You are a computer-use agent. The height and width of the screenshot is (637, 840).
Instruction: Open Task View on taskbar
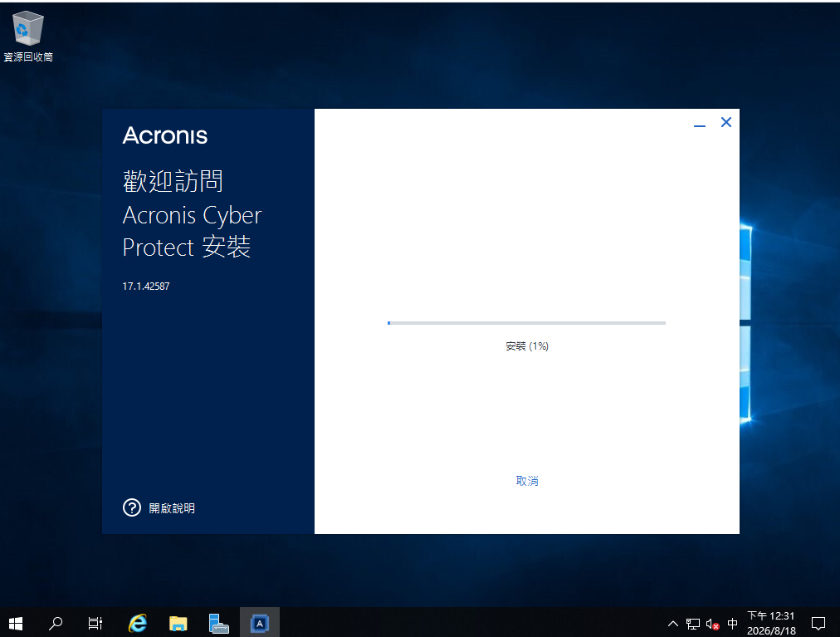click(95, 623)
